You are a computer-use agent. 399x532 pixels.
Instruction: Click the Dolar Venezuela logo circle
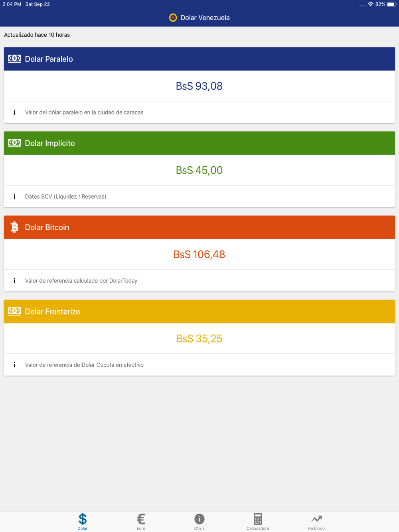[x=173, y=18]
